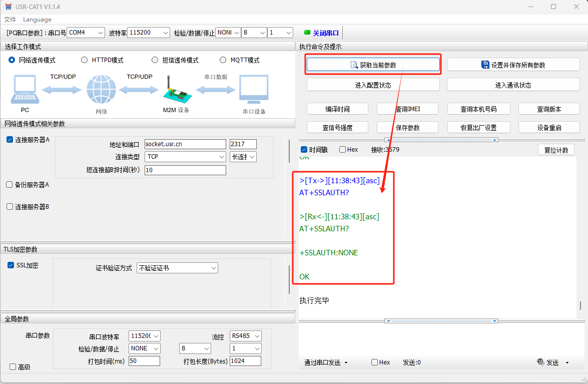This screenshot has height=384, width=588.
Task: Click the 地址和端口 socket.usr.cn address field
Action: pos(185,144)
